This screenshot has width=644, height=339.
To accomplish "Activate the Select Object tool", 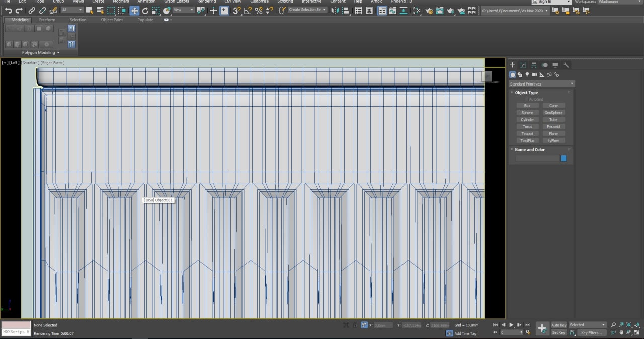I will [89, 11].
